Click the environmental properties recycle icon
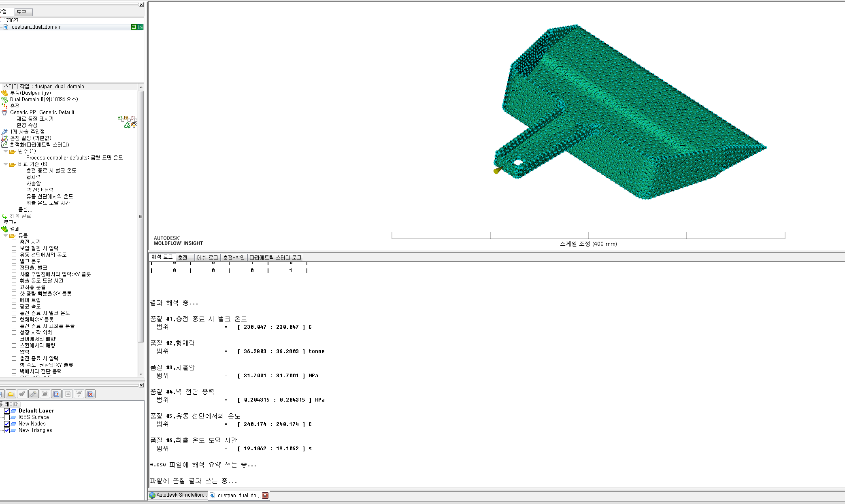 click(x=127, y=125)
